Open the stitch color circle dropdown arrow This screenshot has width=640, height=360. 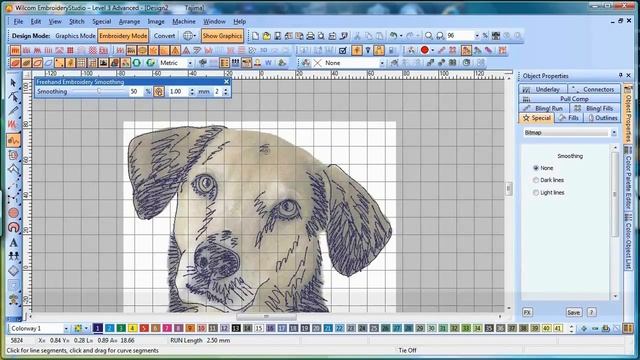[x=432, y=50]
